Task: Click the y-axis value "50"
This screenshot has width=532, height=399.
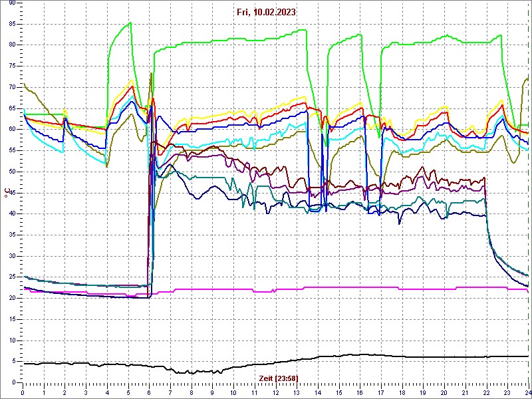Action: (x=12, y=172)
